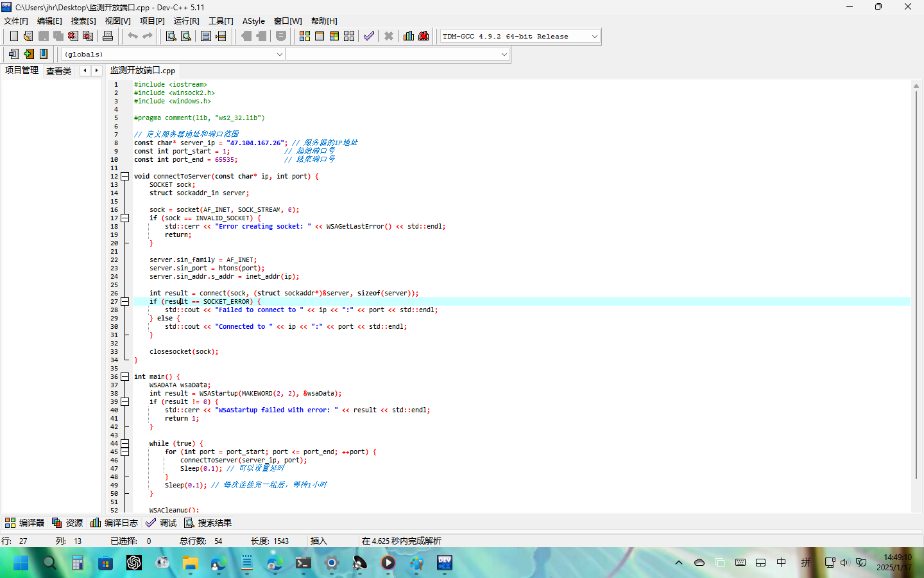Open the 编译日志 bottom panel tab
Screen dimensions: 924x578
coord(115,523)
